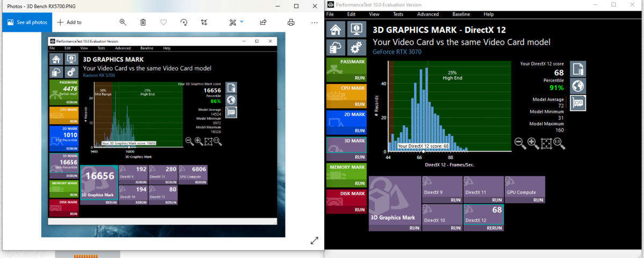The width and height of the screenshot is (644, 258).
Task: Zoom in the DirectX 12 histogram chart
Action: click(532, 143)
